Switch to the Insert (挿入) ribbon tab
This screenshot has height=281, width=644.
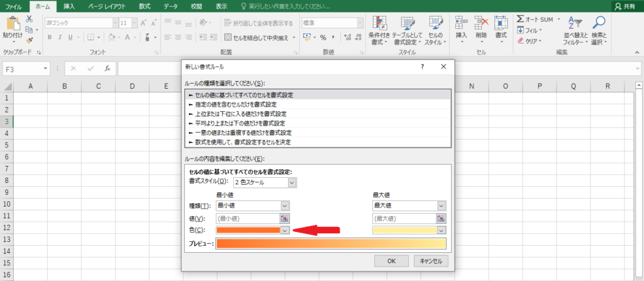point(69,6)
